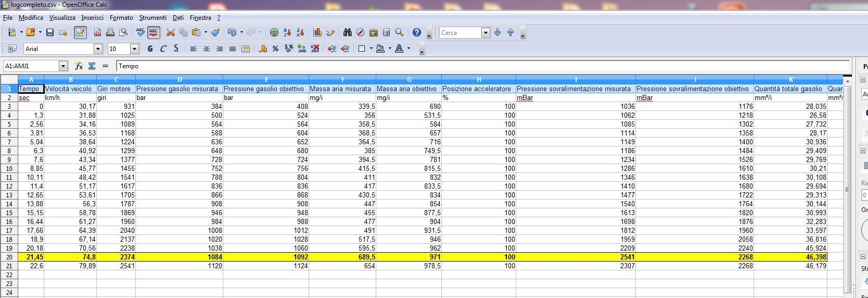868x298 pixels.
Task: Decrease indent icon
Action: [332, 48]
